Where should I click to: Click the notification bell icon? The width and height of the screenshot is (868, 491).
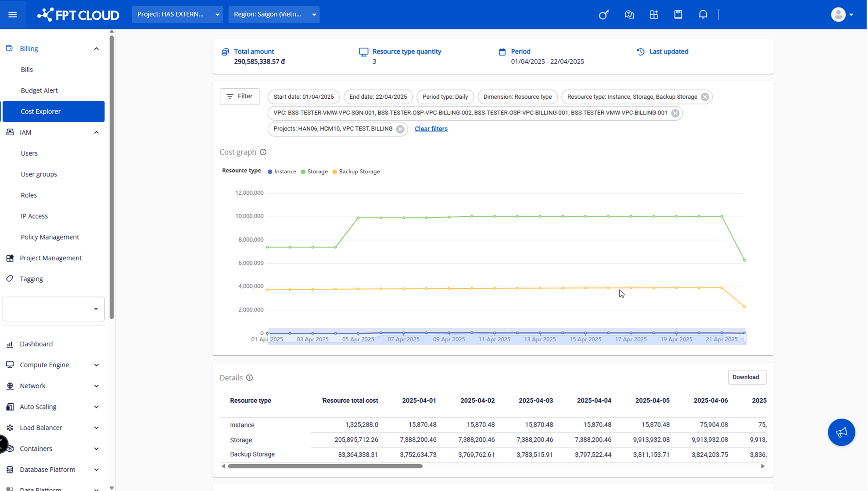[x=703, y=14]
